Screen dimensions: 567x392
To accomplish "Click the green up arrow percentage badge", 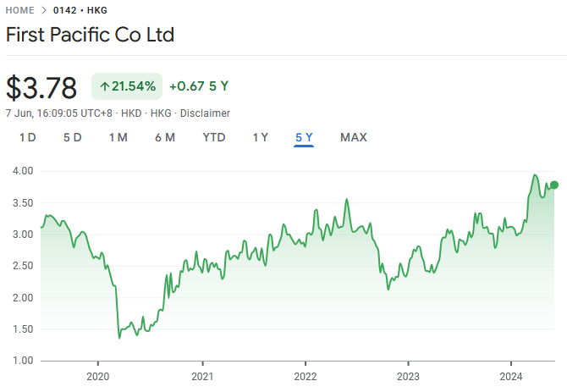I will [x=127, y=86].
